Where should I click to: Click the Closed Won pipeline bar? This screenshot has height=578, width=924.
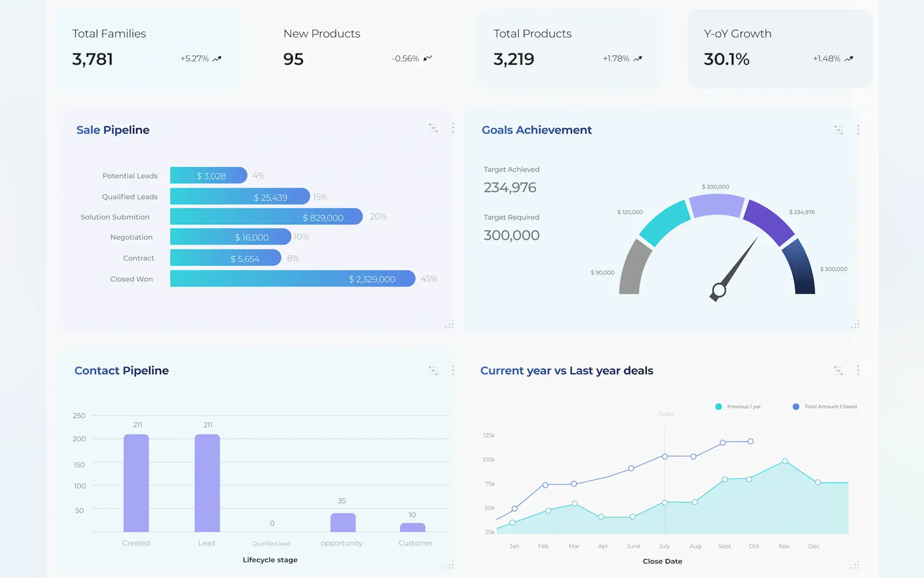pos(292,279)
